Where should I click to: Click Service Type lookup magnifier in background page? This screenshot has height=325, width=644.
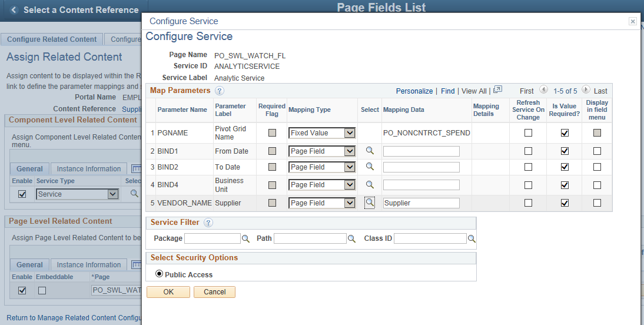[x=134, y=194]
